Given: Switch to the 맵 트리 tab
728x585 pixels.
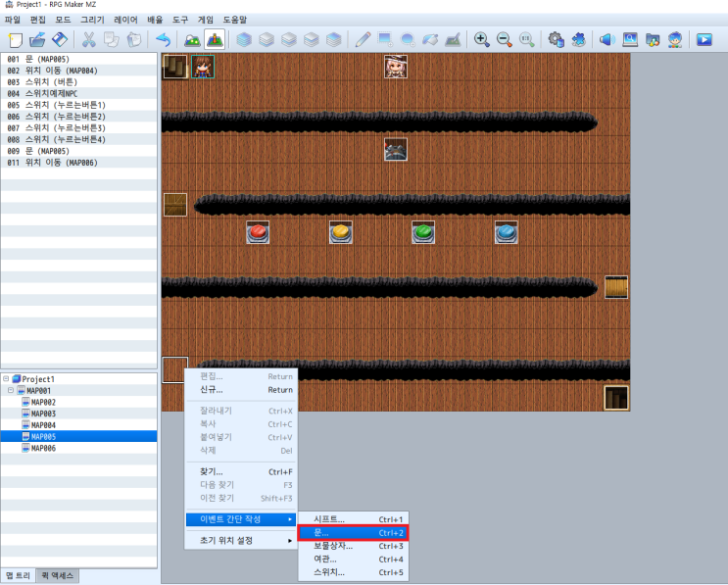Looking at the screenshot, I should coord(18,576).
